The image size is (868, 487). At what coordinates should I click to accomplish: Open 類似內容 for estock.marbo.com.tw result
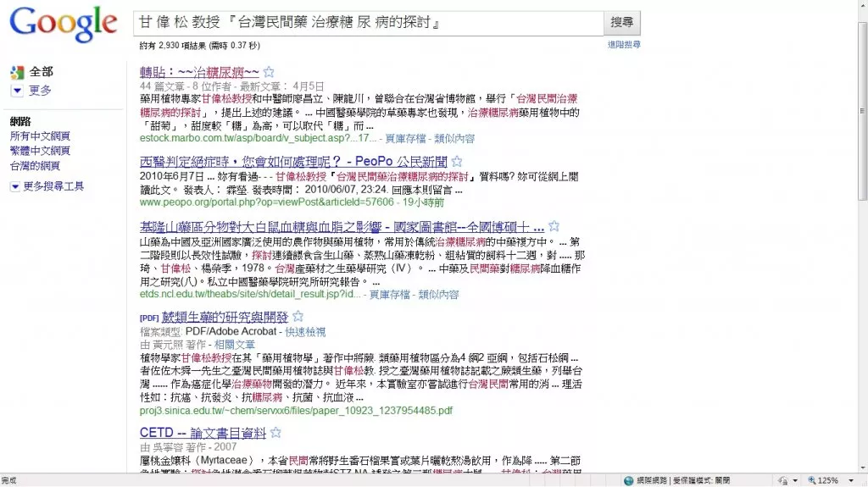point(454,138)
